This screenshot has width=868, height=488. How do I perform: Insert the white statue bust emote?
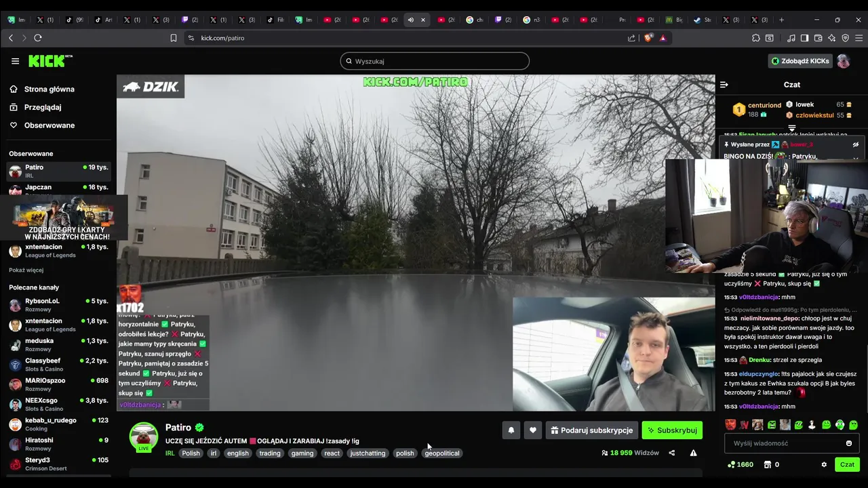(812, 425)
